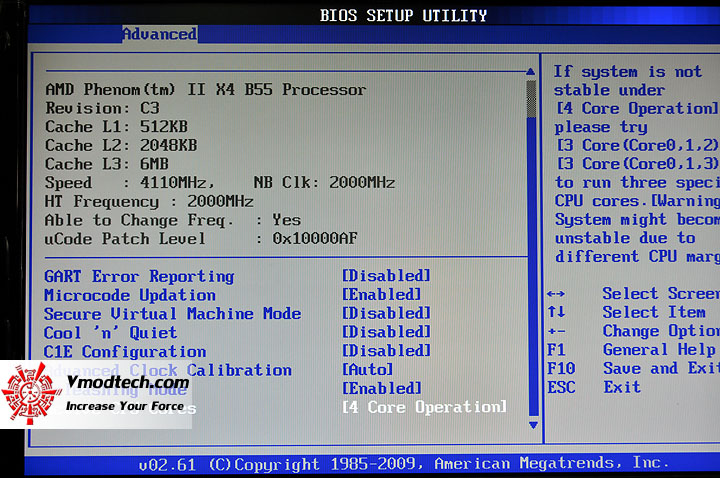Select the Microcode Updation option

[x=130, y=295]
